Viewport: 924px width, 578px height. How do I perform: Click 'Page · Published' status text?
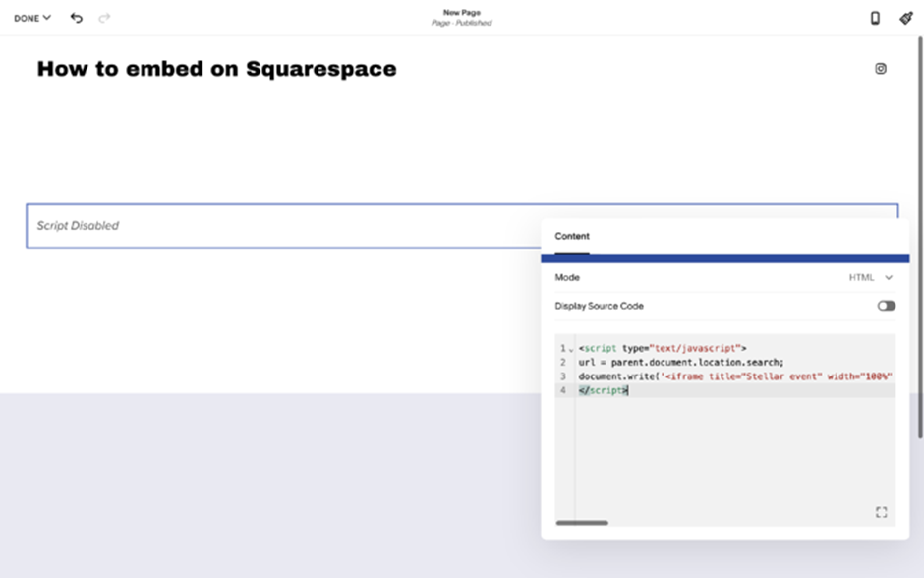(462, 23)
